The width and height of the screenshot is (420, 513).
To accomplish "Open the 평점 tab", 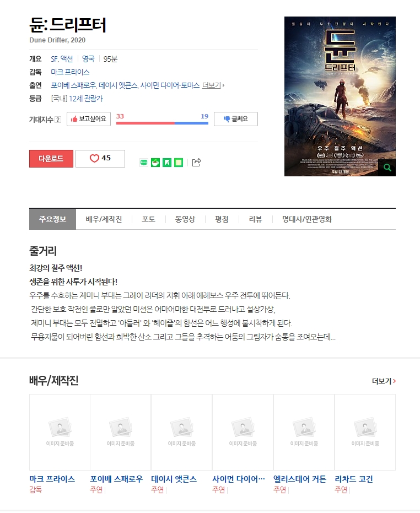I will (222, 219).
